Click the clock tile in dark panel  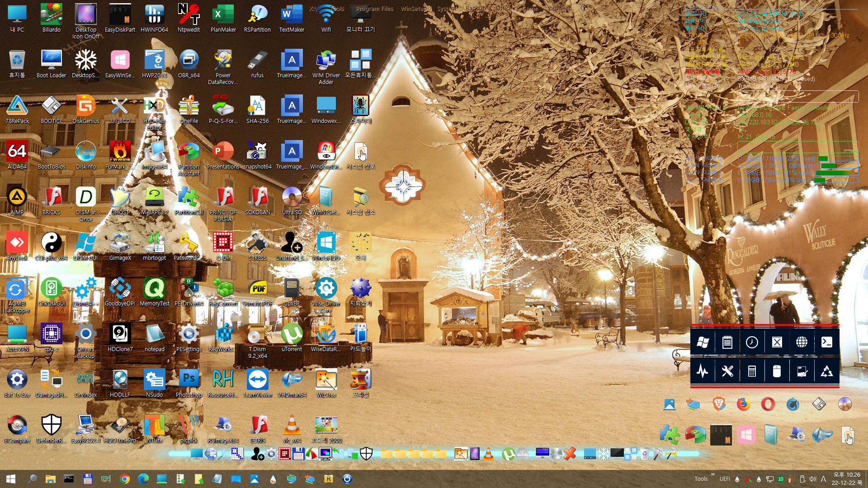[x=752, y=342]
